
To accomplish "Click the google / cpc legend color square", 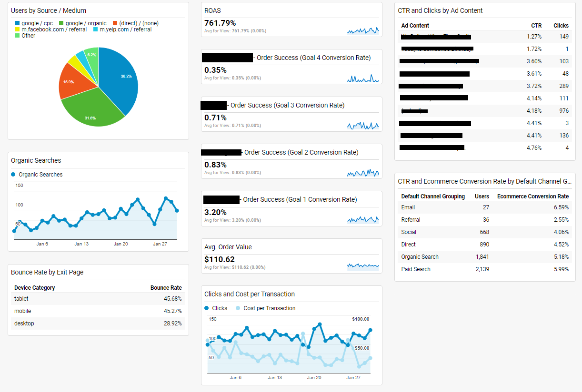I will 18,23.
